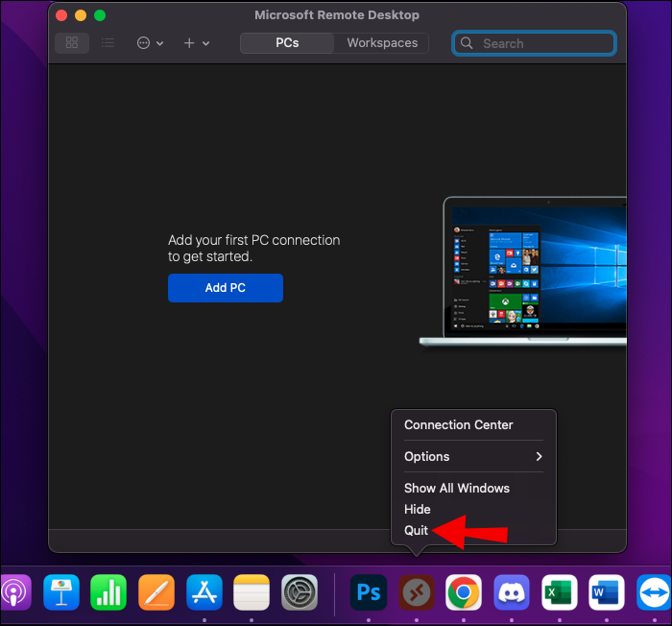The width and height of the screenshot is (672, 626).
Task: Open System Preferences from the Dock
Action: click(300, 592)
